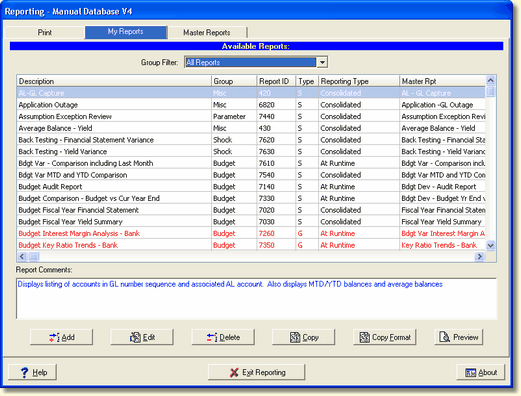
Task: Click inside the Report Comments text box
Action: tap(256, 299)
